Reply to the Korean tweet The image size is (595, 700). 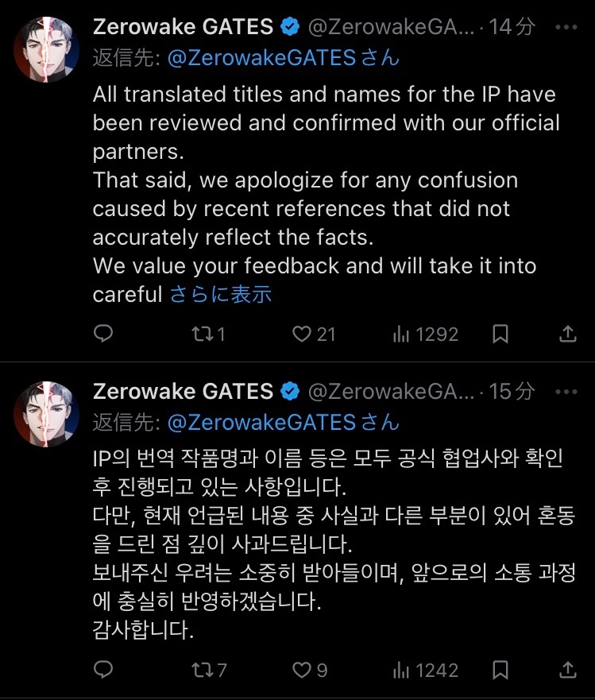[x=103, y=671]
